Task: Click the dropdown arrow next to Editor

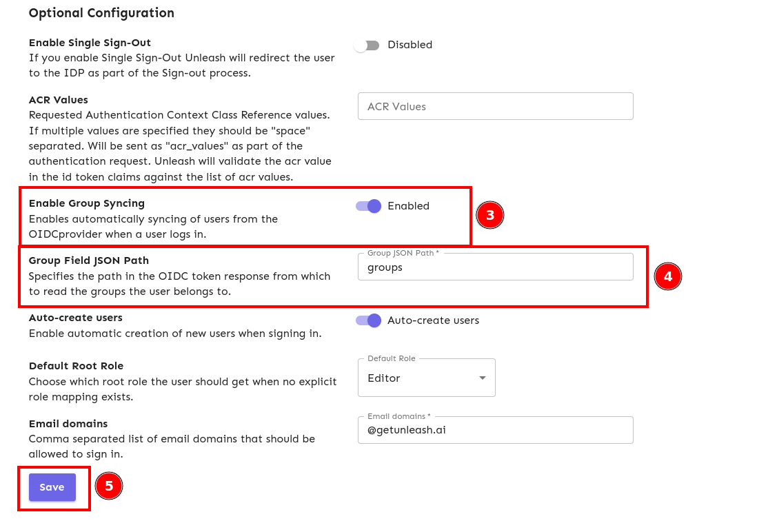Action: (483, 378)
